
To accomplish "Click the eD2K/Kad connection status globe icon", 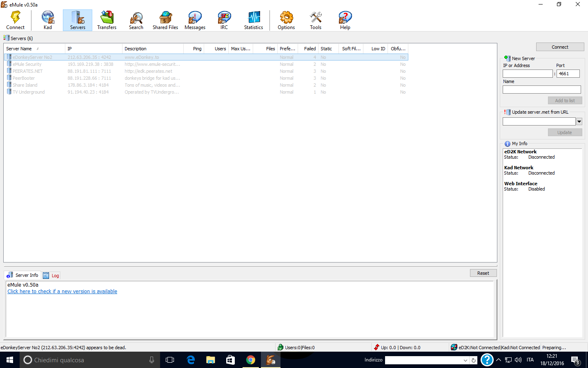I will [x=454, y=347].
